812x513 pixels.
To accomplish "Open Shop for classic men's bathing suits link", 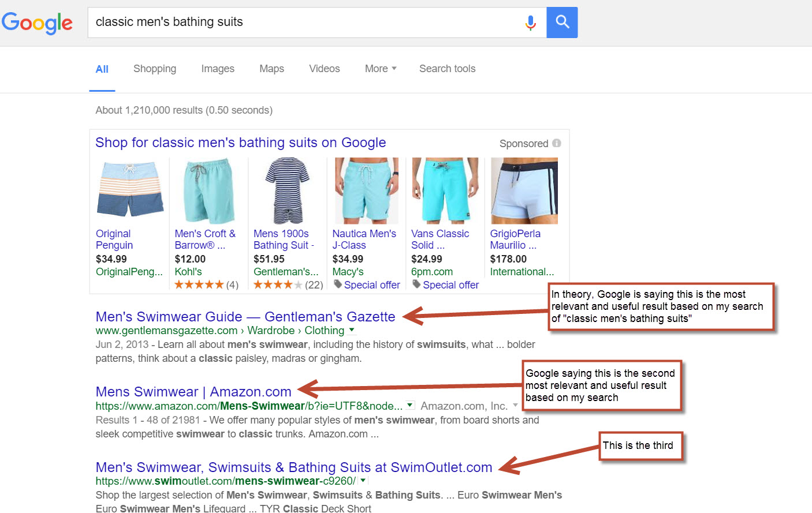I will [x=241, y=143].
